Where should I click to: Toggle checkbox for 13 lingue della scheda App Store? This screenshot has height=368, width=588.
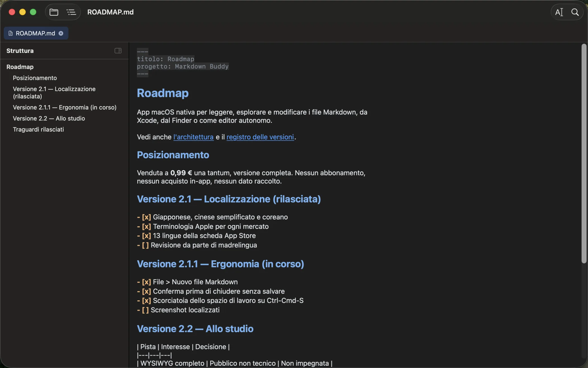coord(146,236)
